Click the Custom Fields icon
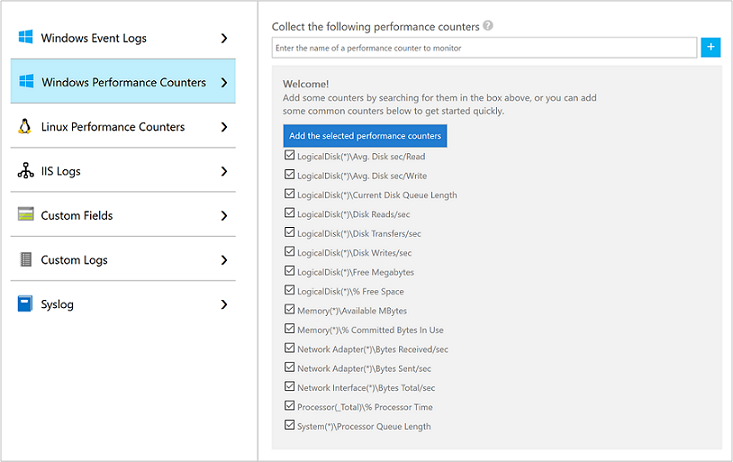733x462 pixels. pyautogui.click(x=26, y=215)
